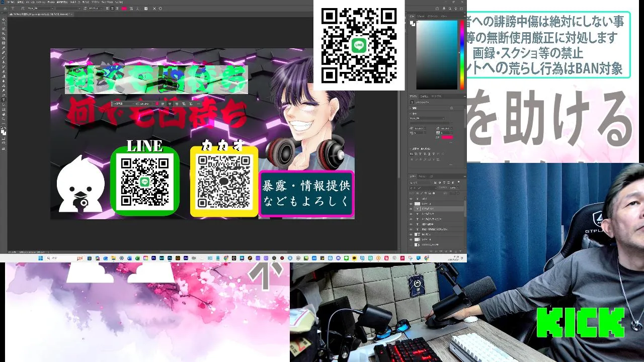Viewport: 644px width, 362px height.
Task: Click the pink color swatch in Properties panel
Action: pyautogui.click(x=447, y=137)
